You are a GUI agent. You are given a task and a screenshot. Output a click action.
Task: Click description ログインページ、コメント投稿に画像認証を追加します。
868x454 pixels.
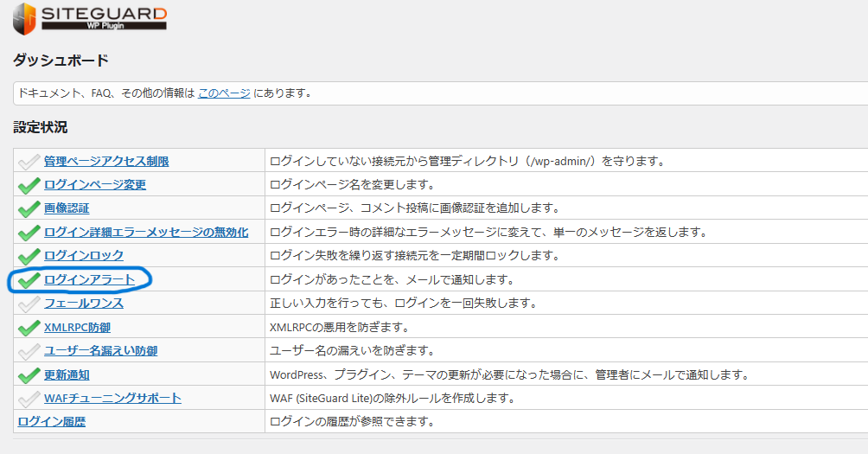click(x=415, y=208)
